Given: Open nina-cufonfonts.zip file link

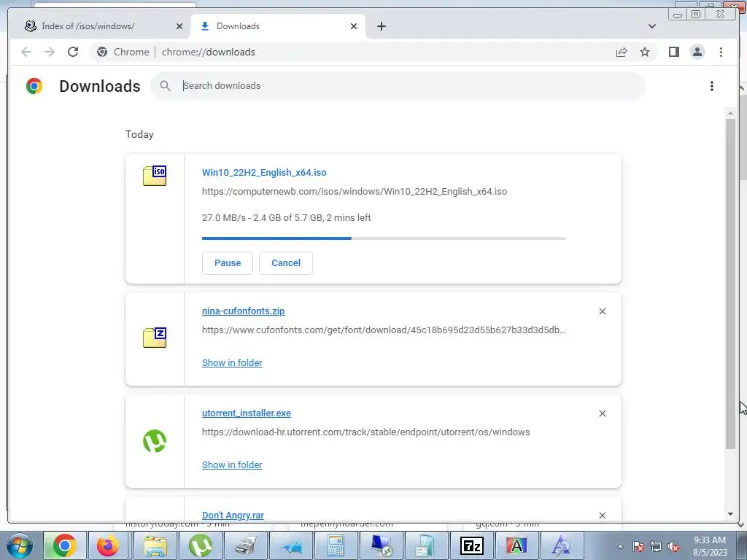Looking at the screenshot, I should click(243, 311).
